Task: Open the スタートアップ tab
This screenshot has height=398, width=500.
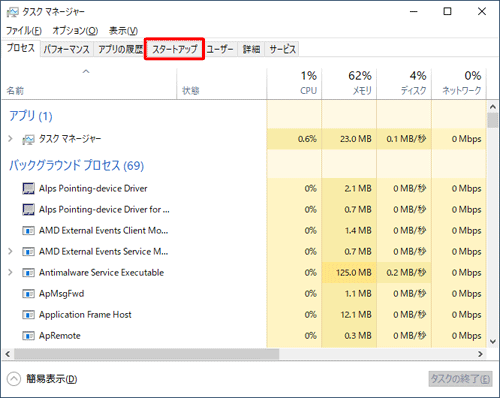Action: [175, 49]
